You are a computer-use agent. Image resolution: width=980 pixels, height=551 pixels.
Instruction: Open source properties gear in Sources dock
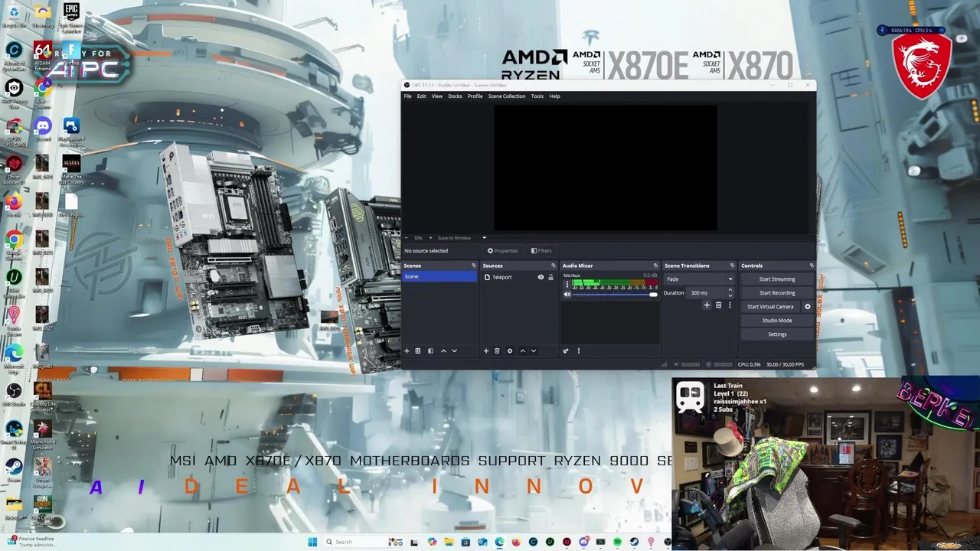click(510, 350)
